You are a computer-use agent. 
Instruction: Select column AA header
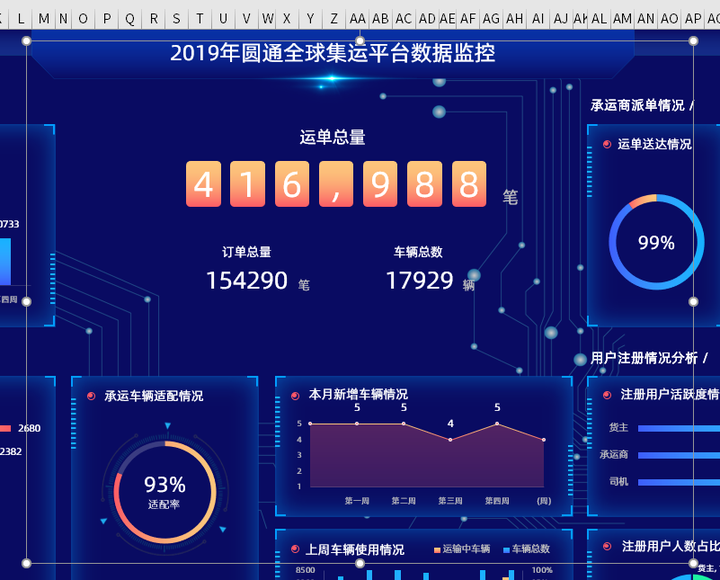(x=358, y=19)
